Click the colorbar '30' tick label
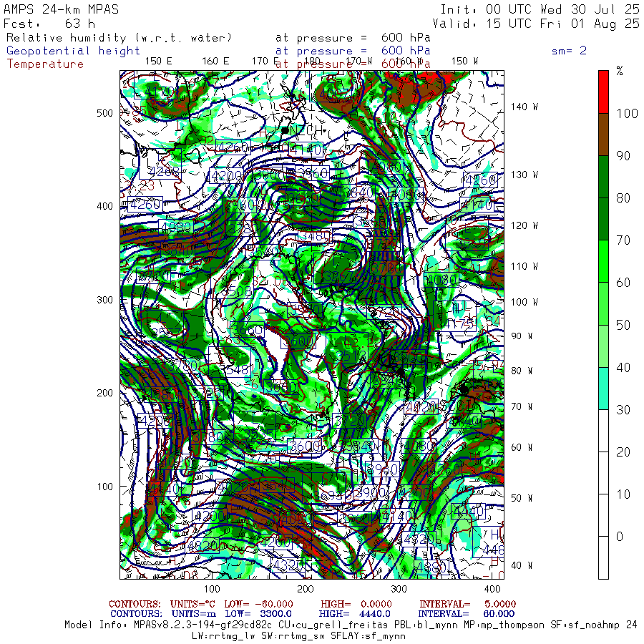644x644 pixels. [x=623, y=409]
